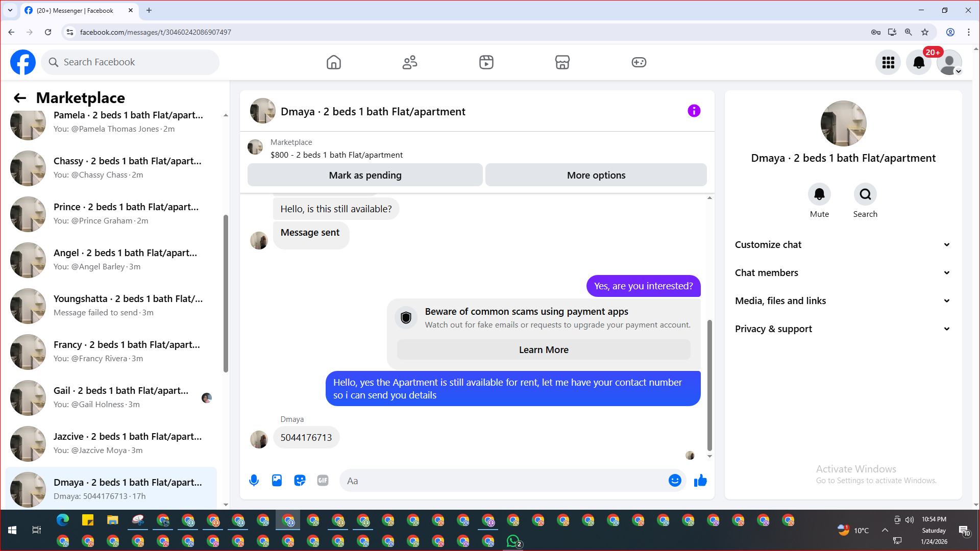Click the voice clip microphone icon
This screenshot has height=551, width=980.
pos(254,480)
